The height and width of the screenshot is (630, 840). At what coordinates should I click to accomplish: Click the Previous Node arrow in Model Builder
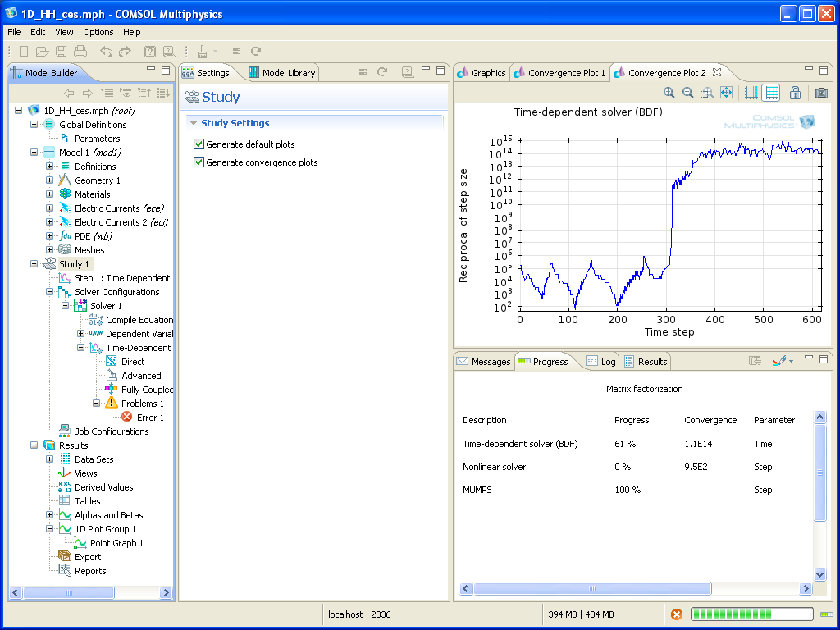69,94
